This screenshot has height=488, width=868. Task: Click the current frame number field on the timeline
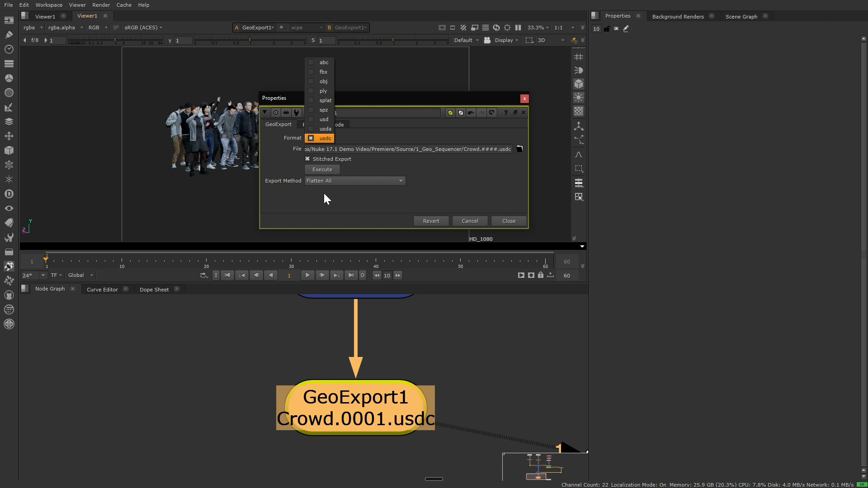tap(289, 275)
